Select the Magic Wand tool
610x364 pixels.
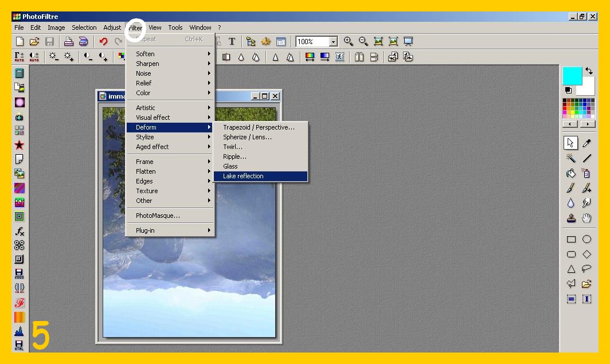(x=571, y=158)
